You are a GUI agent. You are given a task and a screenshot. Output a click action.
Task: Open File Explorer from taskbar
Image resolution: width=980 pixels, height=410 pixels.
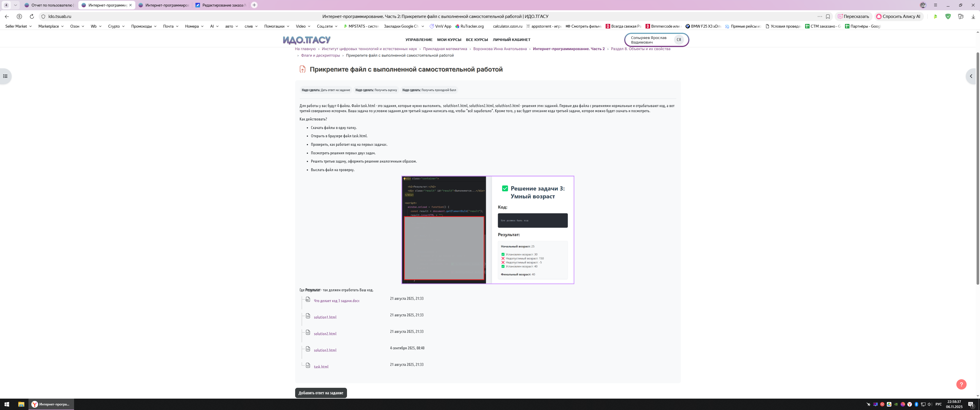click(x=21, y=404)
